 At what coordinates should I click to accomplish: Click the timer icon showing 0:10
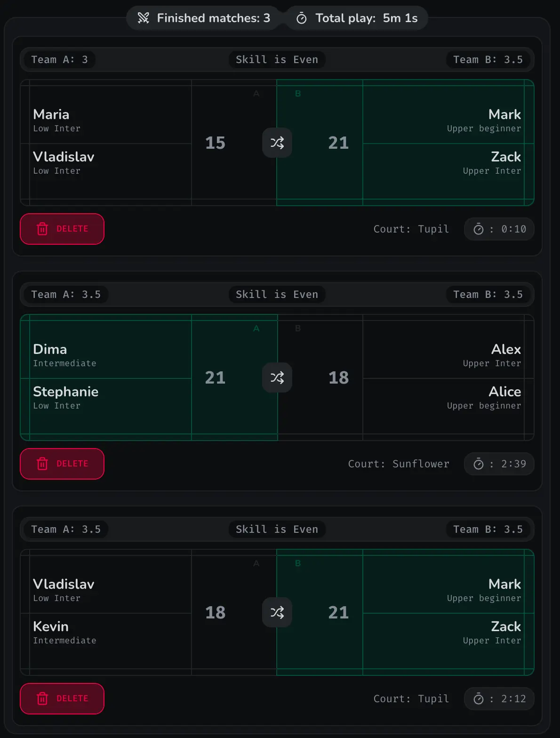[479, 229]
